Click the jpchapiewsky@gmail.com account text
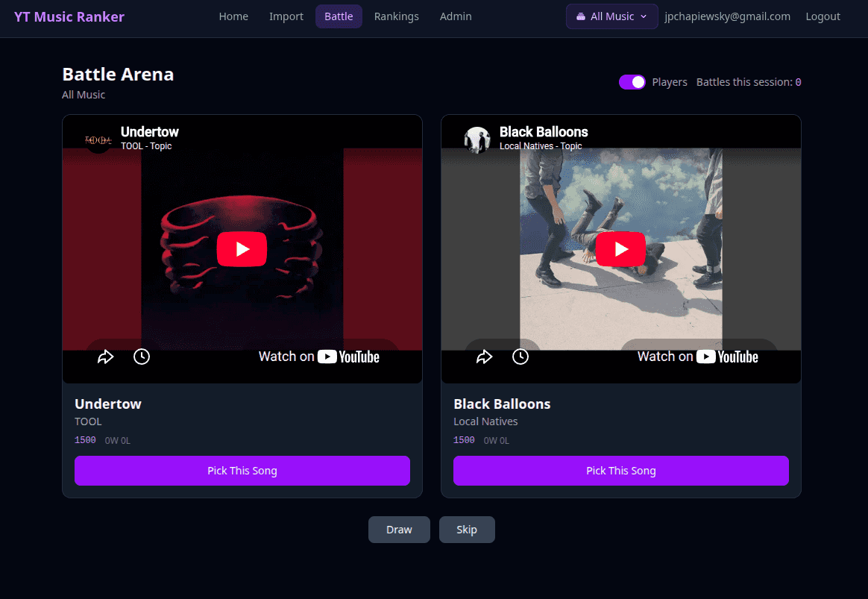868x599 pixels. click(x=727, y=16)
